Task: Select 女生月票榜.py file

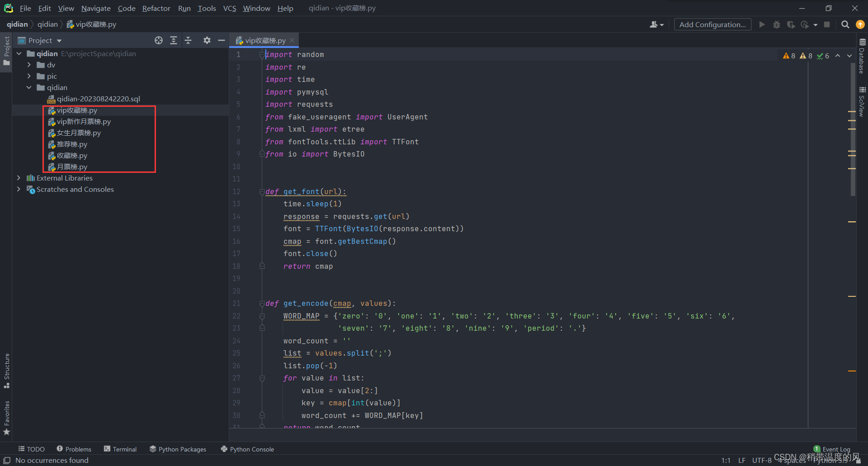Action: (74, 133)
